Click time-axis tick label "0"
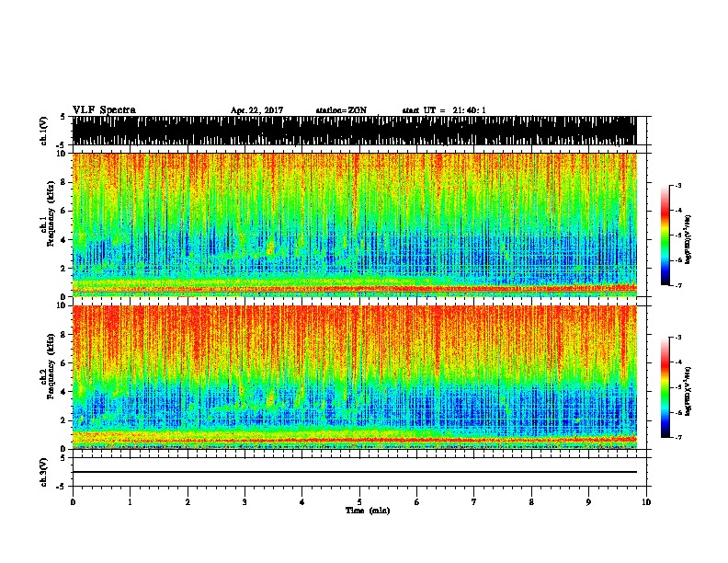 tap(73, 502)
